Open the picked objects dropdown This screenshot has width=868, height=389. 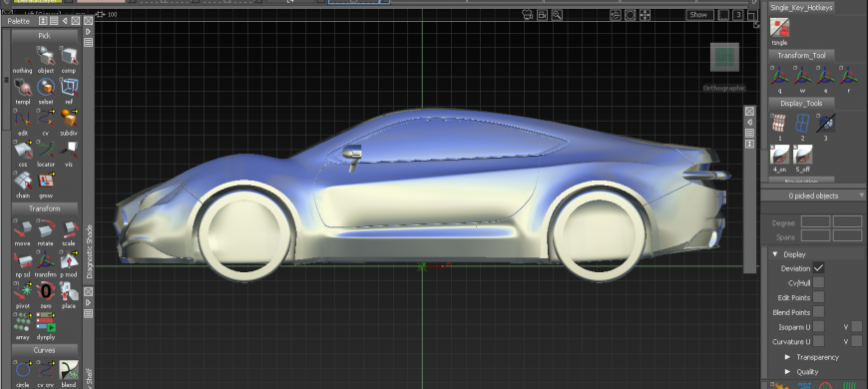pyautogui.click(x=813, y=195)
